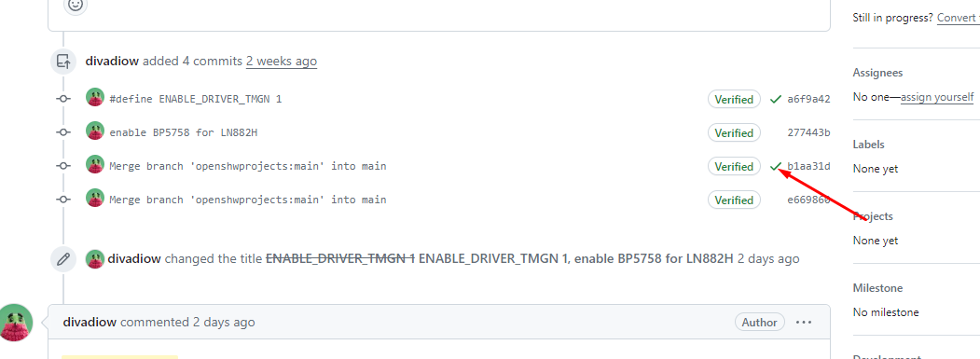Open Verified badge details for commit a6f9a42
The width and height of the screenshot is (980, 359).
(734, 99)
